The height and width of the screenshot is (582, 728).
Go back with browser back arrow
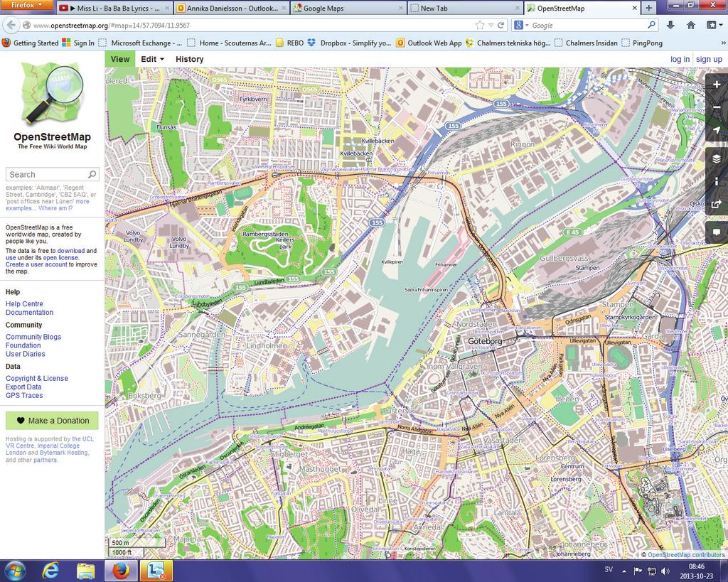11,25
